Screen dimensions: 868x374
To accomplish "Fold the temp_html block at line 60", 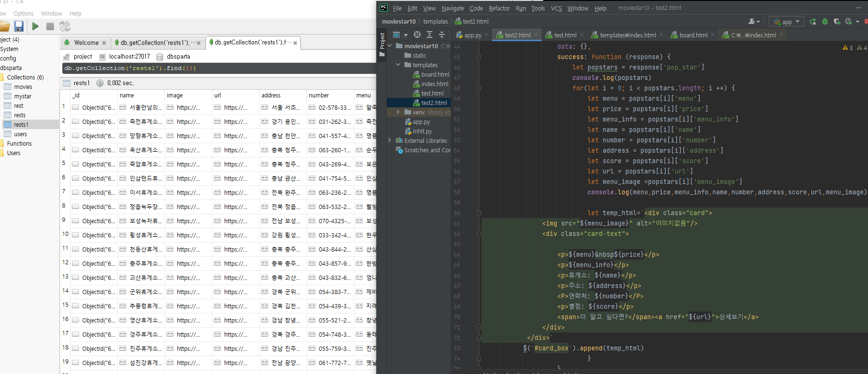I will 479,213.
